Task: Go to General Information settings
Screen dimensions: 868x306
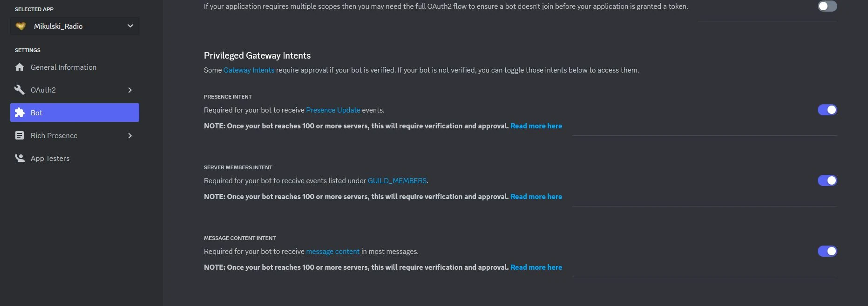Action: pos(63,67)
